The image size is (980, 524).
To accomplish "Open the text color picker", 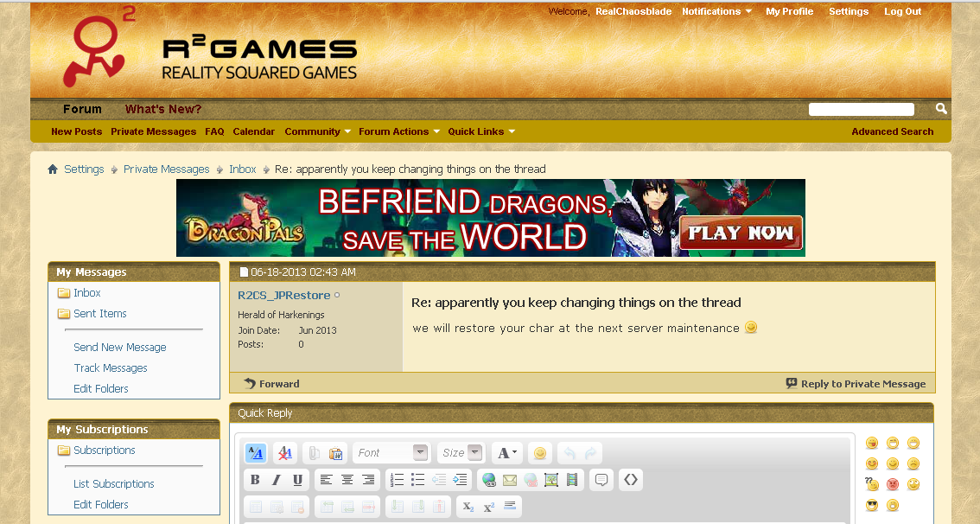I will pyautogui.click(x=507, y=453).
